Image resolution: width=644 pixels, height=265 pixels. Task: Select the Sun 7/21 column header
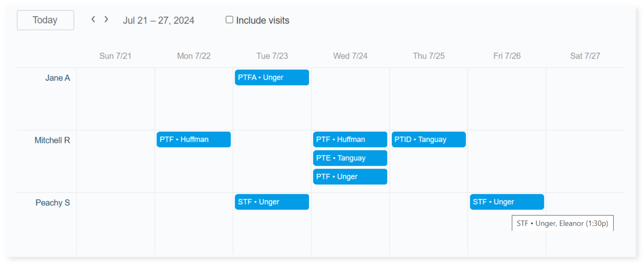(115, 56)
